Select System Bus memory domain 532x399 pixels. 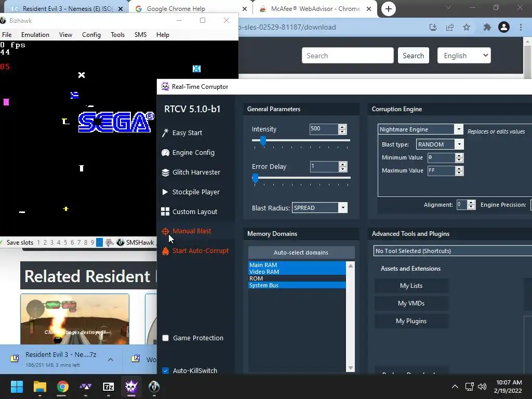point(297,285)
